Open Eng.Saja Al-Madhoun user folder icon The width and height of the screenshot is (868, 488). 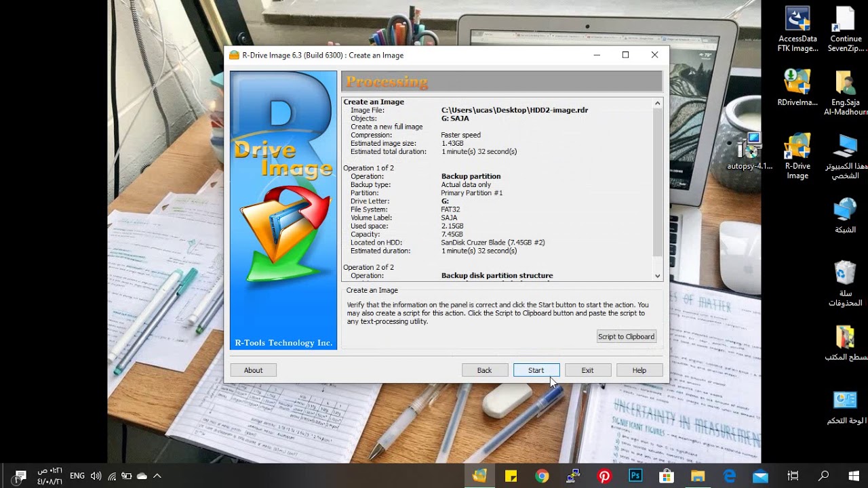pyautogui.click(x=845, y=93)
